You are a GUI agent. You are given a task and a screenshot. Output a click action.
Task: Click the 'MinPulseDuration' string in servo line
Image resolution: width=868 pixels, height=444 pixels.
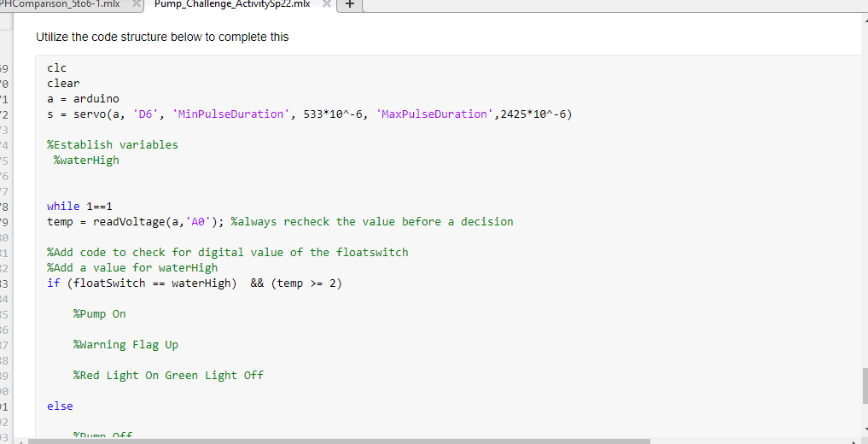230,114
